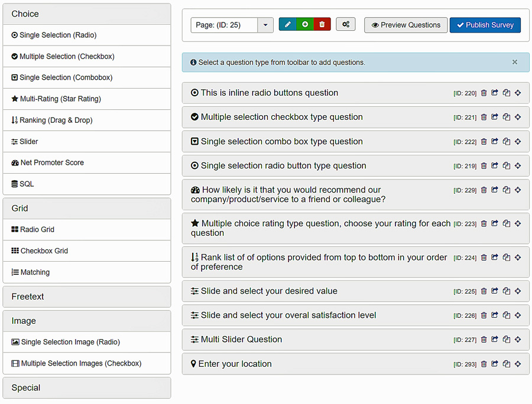Click the Preview Questions button
The width and height of the screenshot is (532, 404).
[406, 25]
